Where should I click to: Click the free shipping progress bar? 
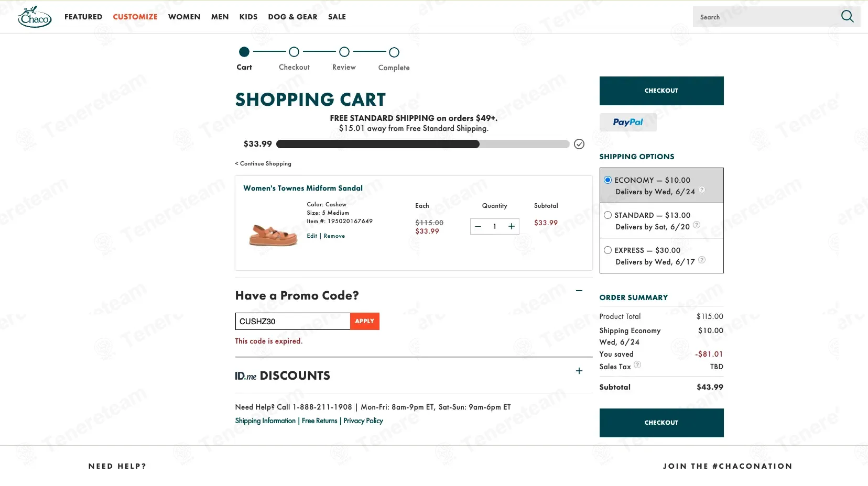click(x=422, y=144)
